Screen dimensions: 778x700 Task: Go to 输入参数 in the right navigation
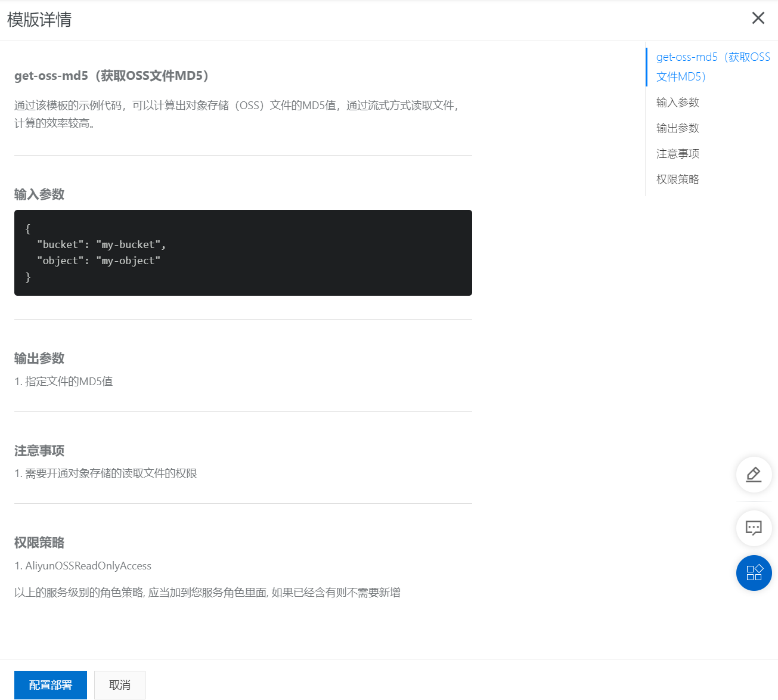pos(678,103)
